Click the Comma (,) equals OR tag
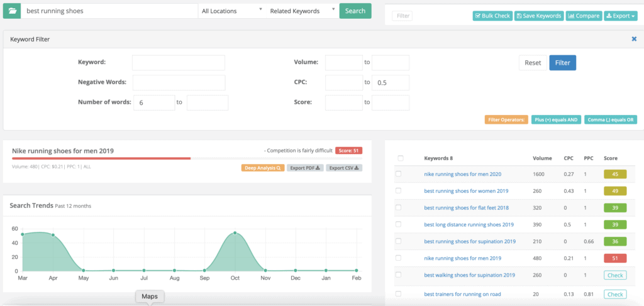644x306 pixels. click(x=611, y=120)
